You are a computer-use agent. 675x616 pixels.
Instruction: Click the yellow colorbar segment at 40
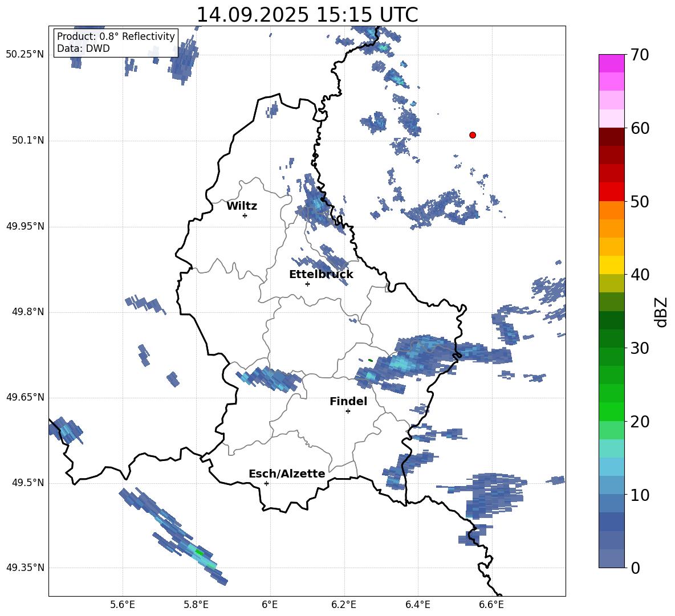point(611,265)
